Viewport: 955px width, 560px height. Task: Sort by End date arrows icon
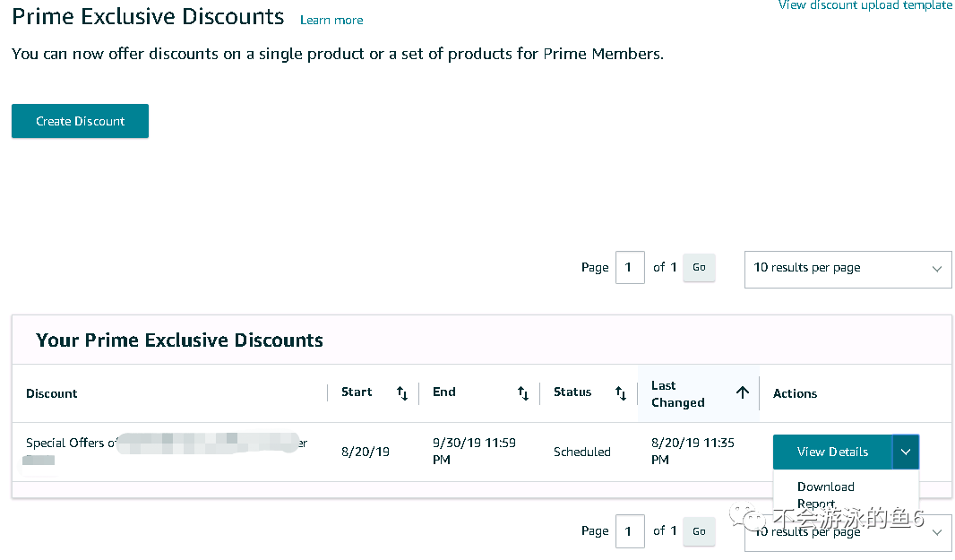(x=523, y=393)
